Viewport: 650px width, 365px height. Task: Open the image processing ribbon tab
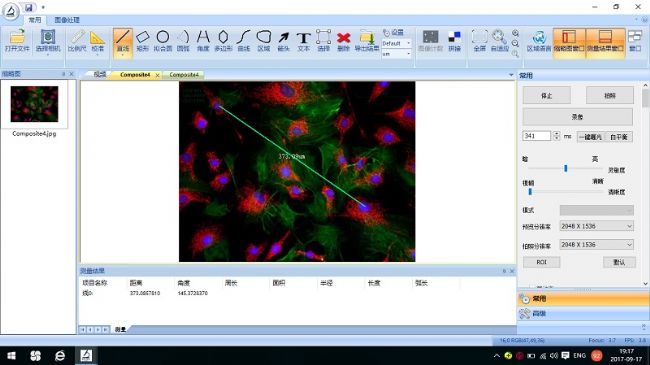67,20
